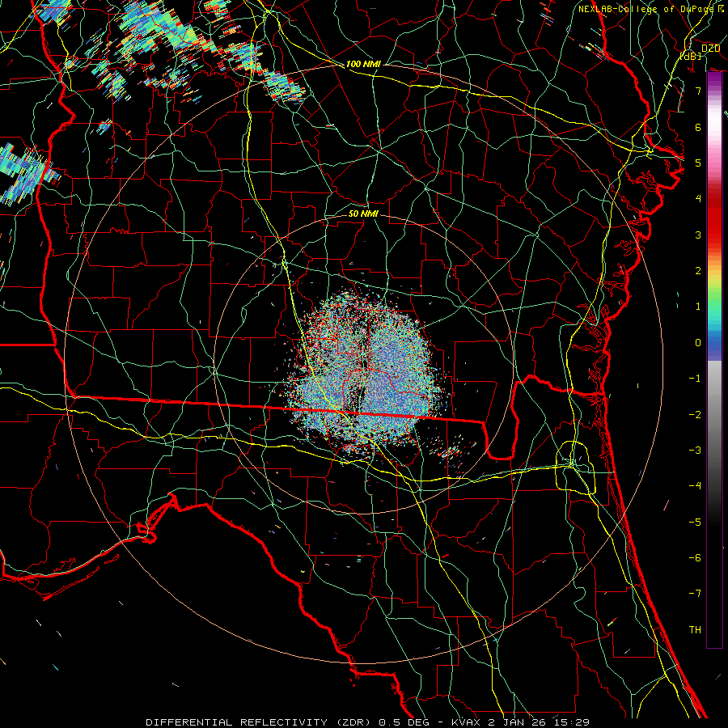Click the '1' value on the color scale
The width and height of the screenshot is (728, 728).
[x=698, y=307]
